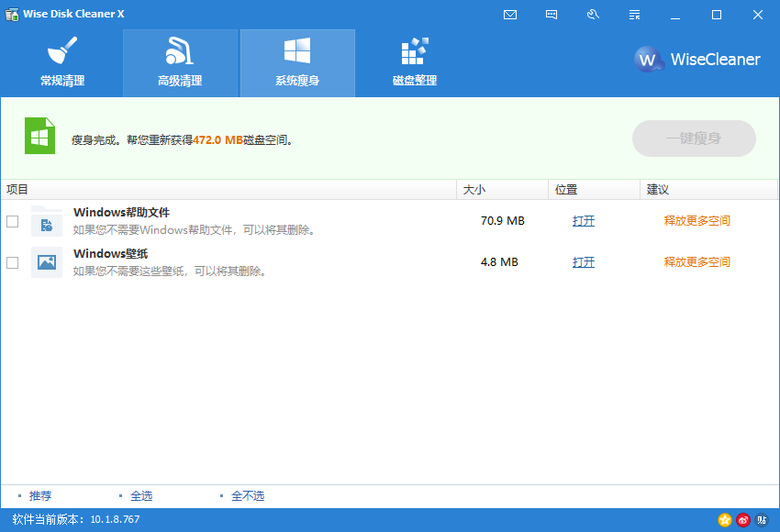Click the red Weibo icon in status bar

pos(743,520)
